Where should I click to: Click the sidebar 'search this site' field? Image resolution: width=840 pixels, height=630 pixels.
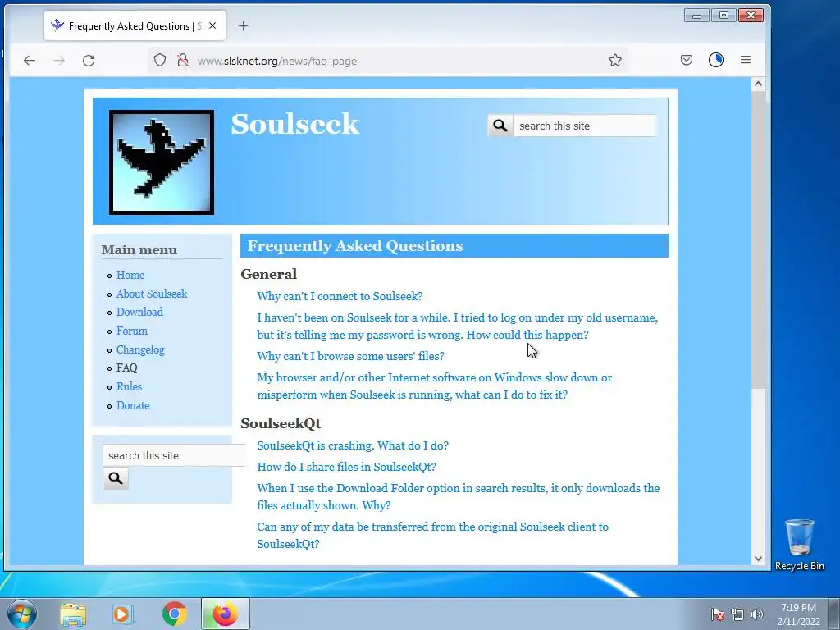coord(174,455)
